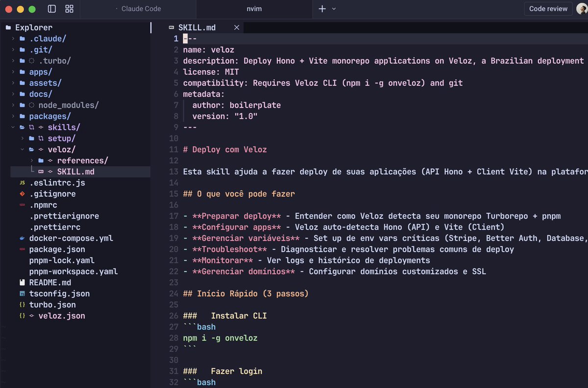Click the README.md file icon
The image size is (588, 388).
(x=22, y=283)
